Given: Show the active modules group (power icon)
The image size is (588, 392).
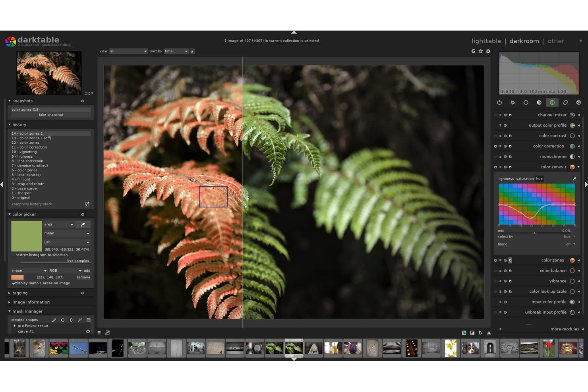Looking at the screenshot, I should (x=499, y=102).
